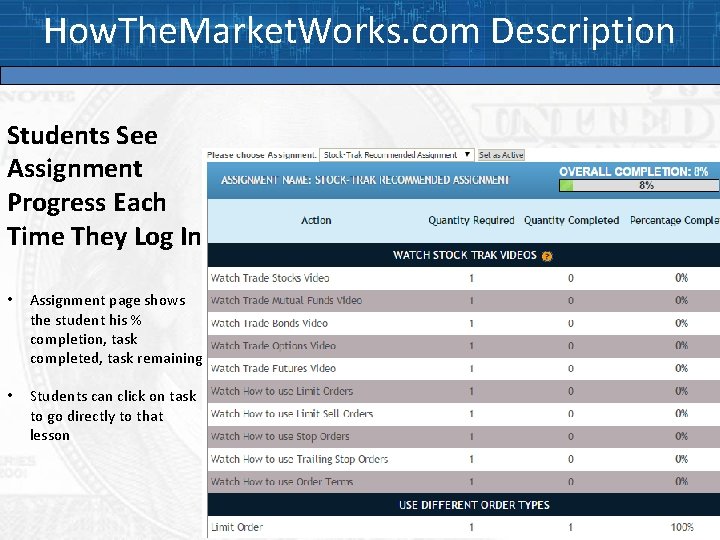Click the Quantity Required column header

point(471,220)
